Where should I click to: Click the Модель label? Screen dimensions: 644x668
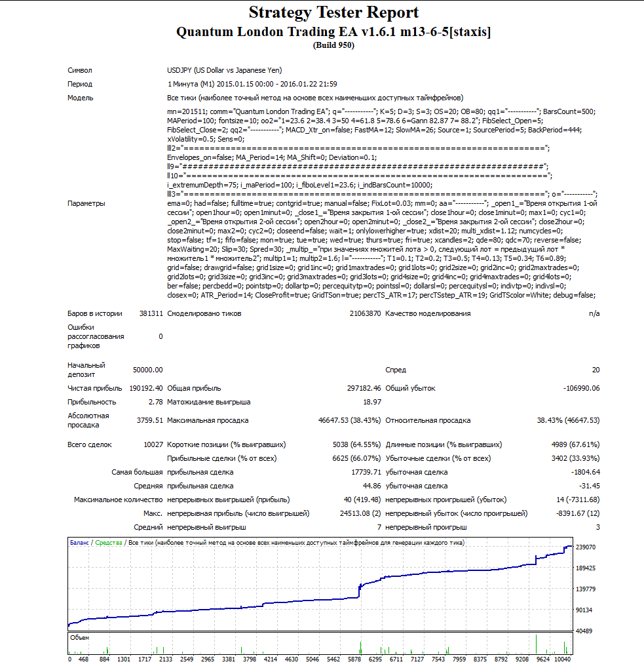80,98
